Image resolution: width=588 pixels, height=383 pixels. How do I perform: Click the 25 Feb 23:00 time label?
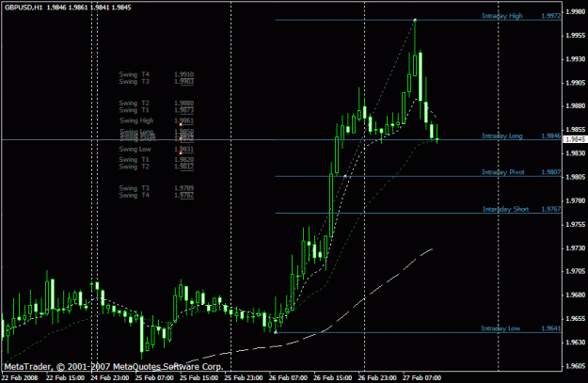click(244, 377)
